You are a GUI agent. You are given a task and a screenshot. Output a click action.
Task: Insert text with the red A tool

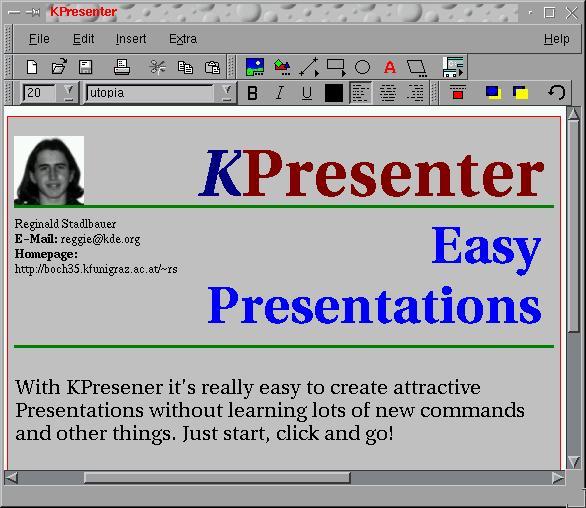coord(390,67)
